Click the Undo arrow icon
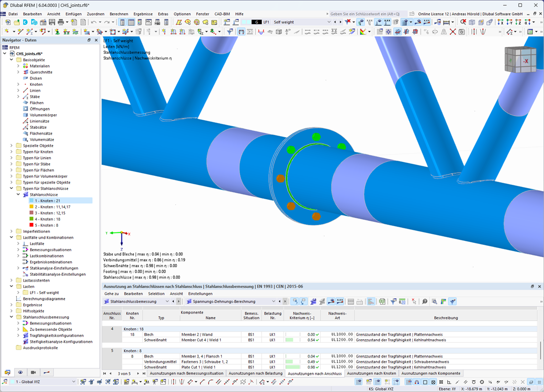Viewport: 544px width, 392px height. pos(94,22)
